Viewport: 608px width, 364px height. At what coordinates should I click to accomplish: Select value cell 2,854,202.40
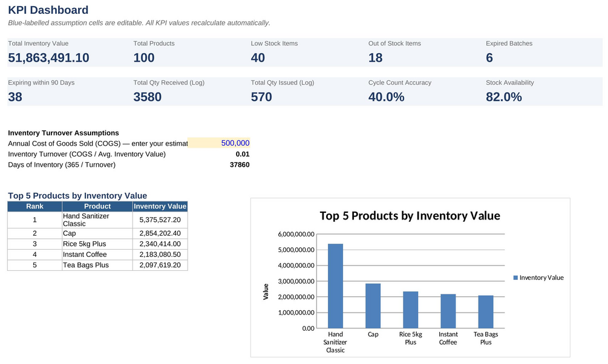tap(160, 233)
